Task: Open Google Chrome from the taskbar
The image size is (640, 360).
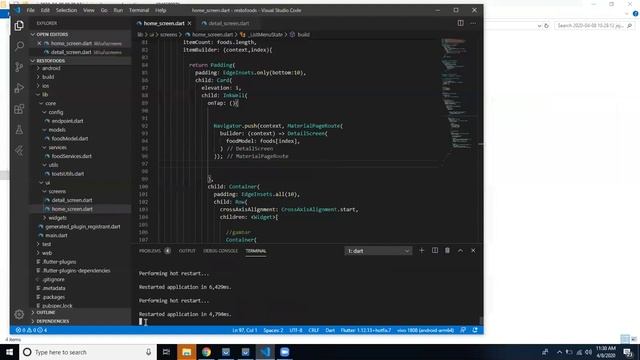Action: [206, 352]
